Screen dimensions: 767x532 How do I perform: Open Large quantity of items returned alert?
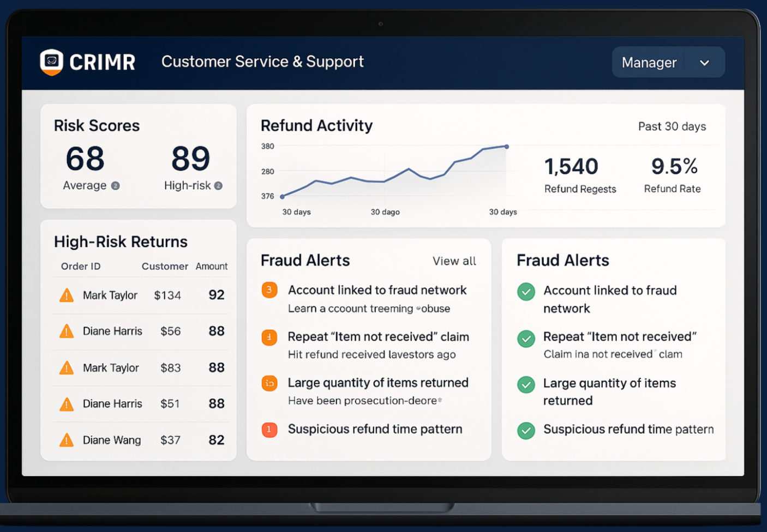pyautogui.click(x=378, y=383)
